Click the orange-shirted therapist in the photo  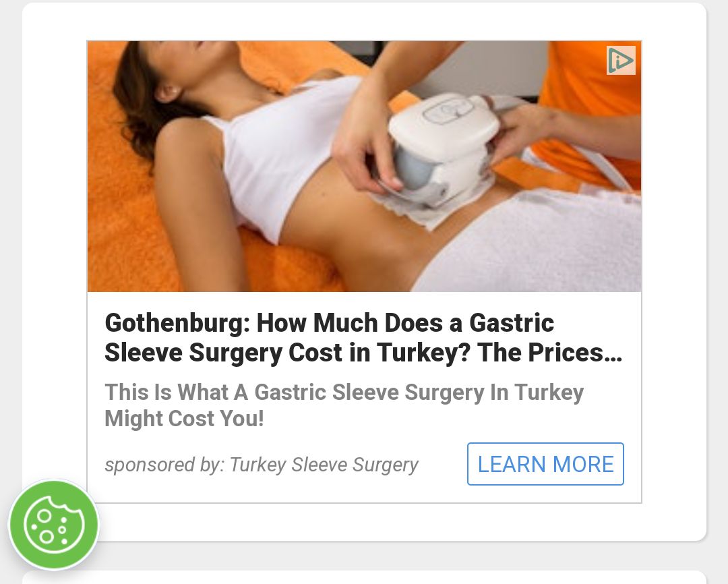click(x=590, y=93)
